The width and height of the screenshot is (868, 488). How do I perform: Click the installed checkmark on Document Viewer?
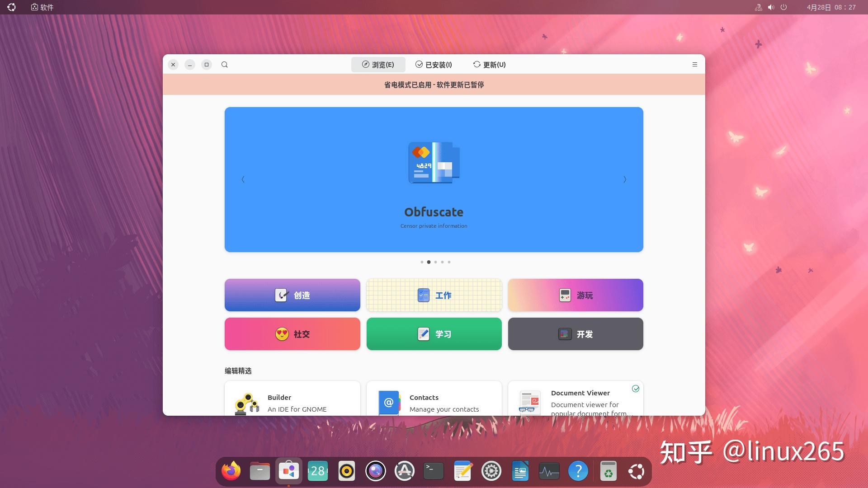coord(636,389)
